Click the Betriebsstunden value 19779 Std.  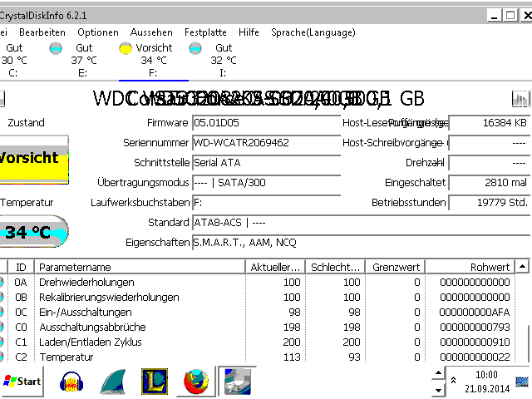[489, 203]
